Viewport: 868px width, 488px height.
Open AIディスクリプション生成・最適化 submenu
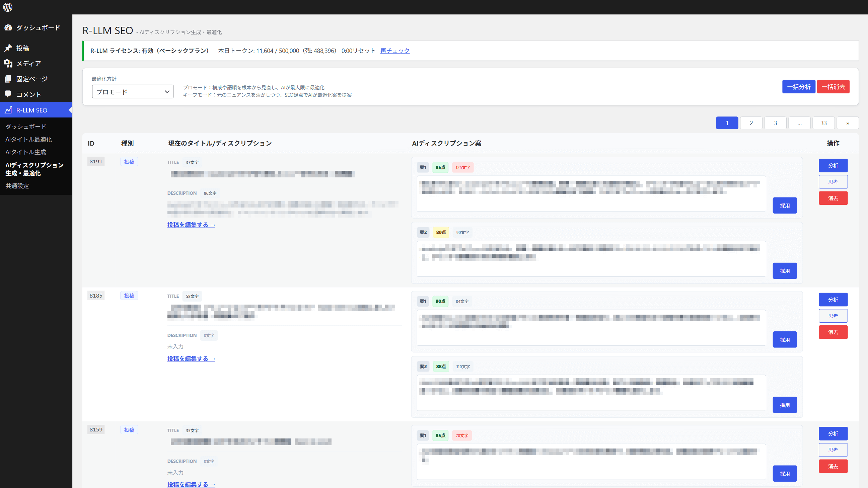(x=34, y=169)
